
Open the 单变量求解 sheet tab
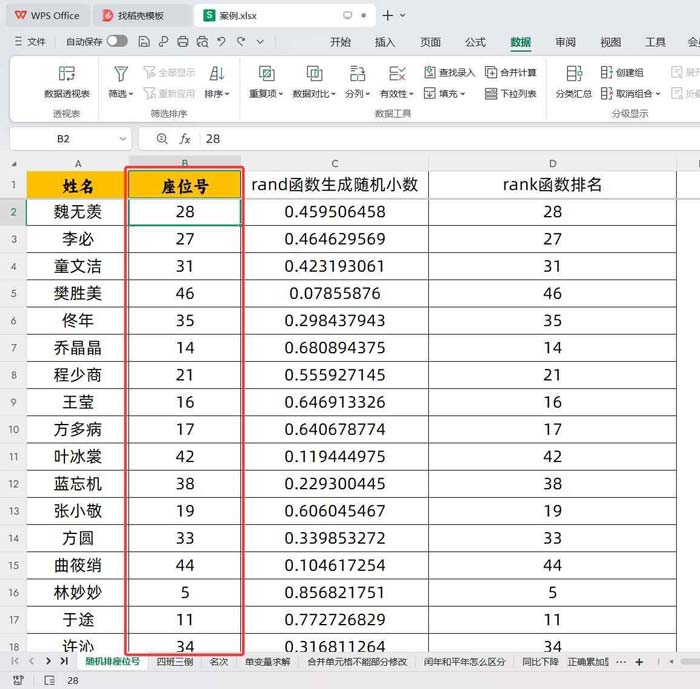pos(267,662)
